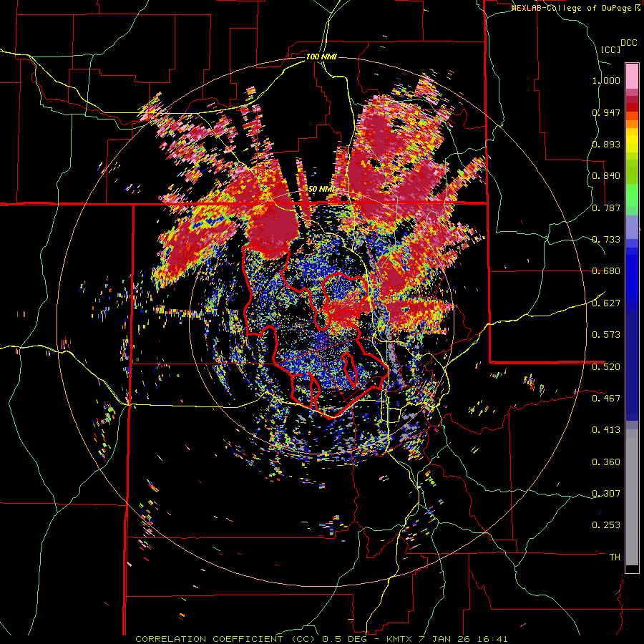Click the 16:41 timestamp text
Viewport: 644px width, 644px height.
click(x=493, y=639)
